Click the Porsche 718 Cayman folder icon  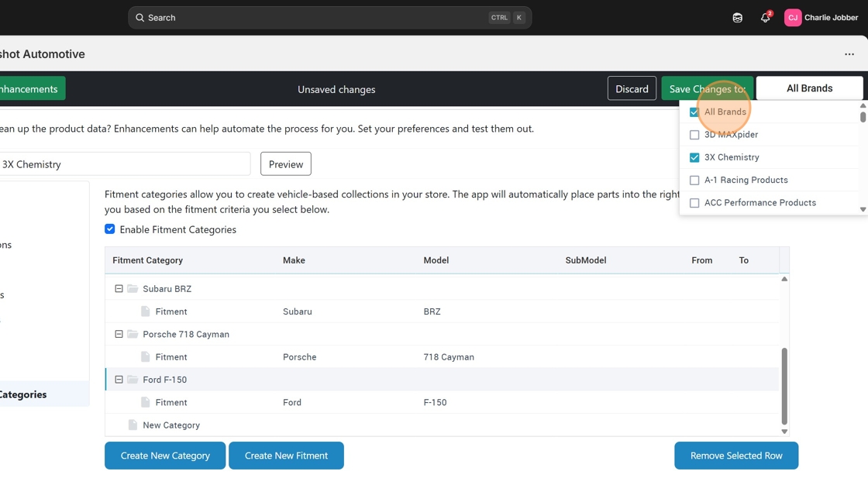tap(133, 334)
